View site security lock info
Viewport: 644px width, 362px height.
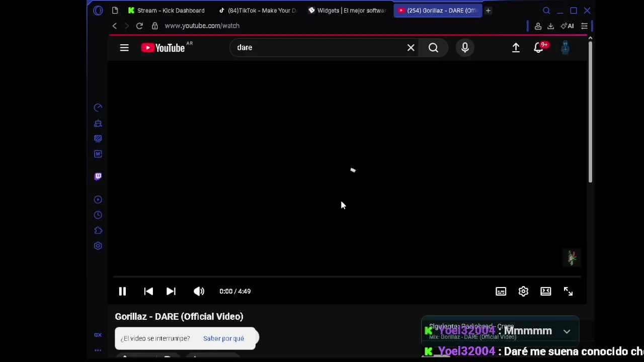tap(155, 26)
